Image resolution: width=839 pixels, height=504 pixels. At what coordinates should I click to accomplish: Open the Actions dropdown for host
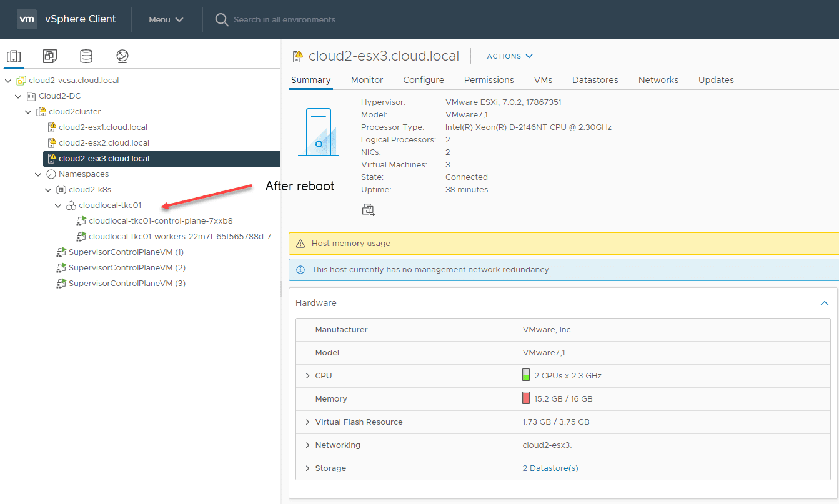[510, 56]
